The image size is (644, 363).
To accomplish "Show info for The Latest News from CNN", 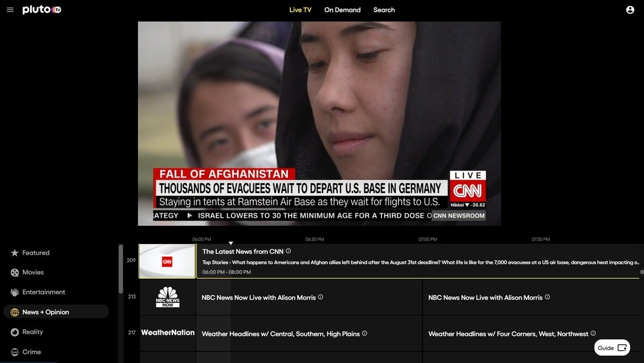I will (288, 251).
